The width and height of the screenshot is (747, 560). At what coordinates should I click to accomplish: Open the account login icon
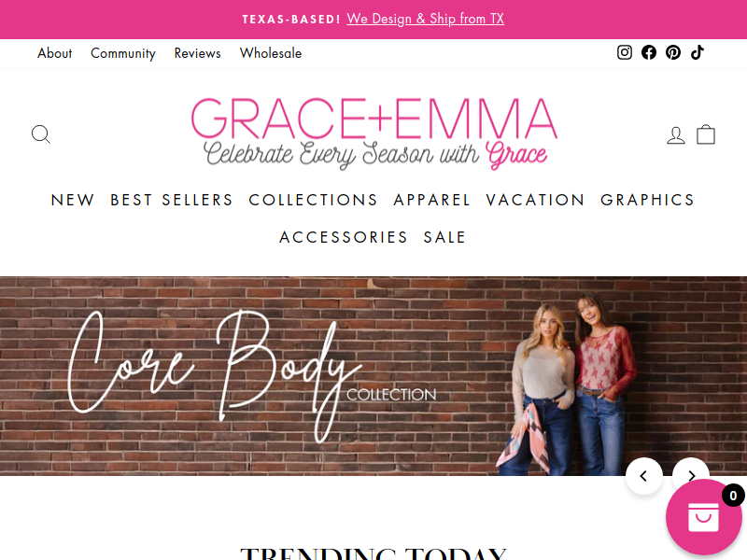click(x=675, y=135)
